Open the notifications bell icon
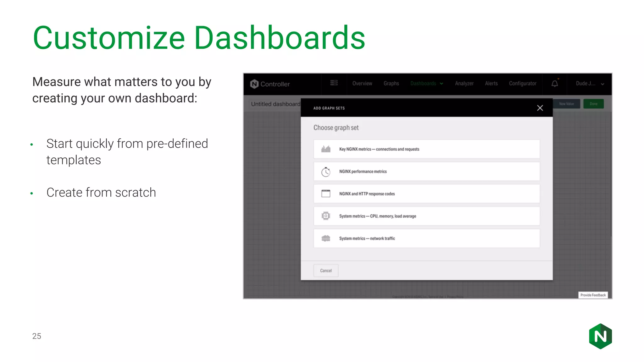Screen dimensions: 644x362 point(555,83)
